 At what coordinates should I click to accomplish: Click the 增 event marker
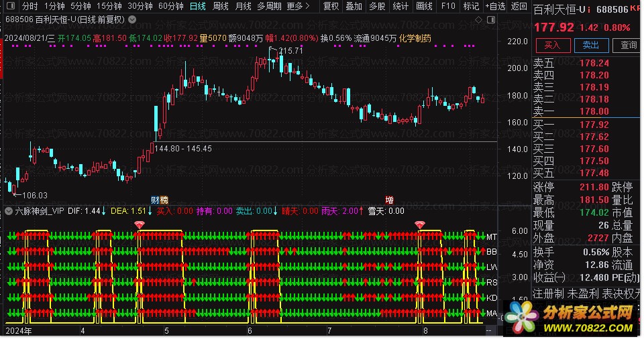pyautogui.click(x=389, y=200)
